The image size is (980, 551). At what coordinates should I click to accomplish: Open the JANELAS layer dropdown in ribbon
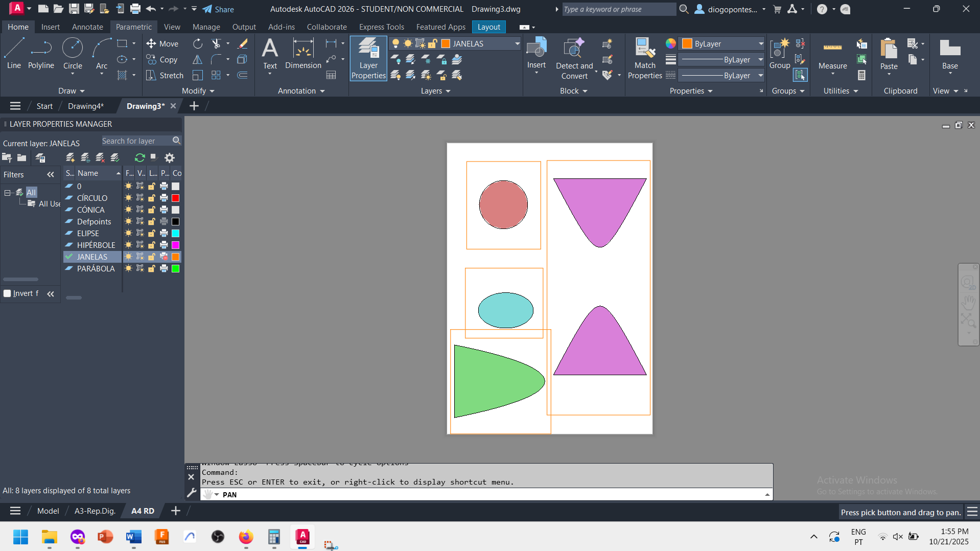(517, 44)
